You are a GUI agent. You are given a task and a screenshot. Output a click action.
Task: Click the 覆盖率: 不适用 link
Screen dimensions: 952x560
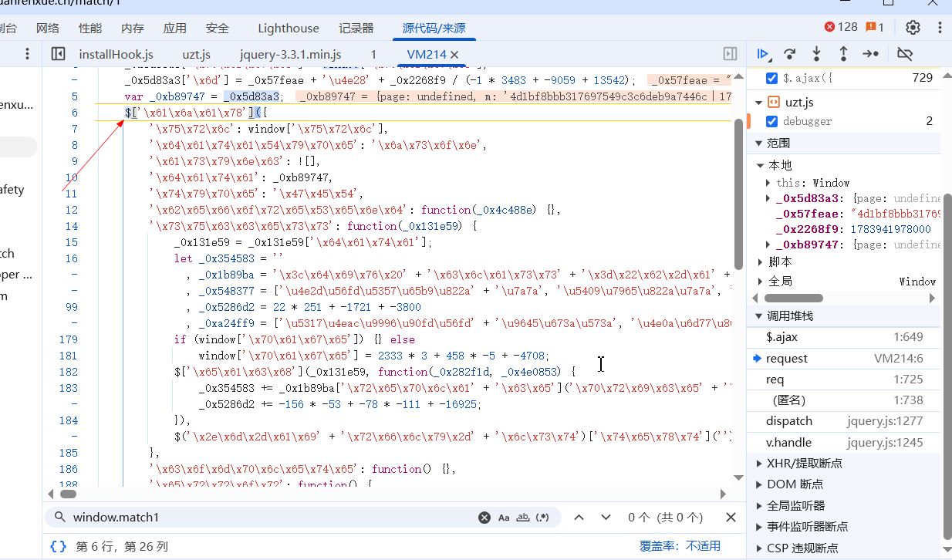pyautogui.click(x=680, y=546)
